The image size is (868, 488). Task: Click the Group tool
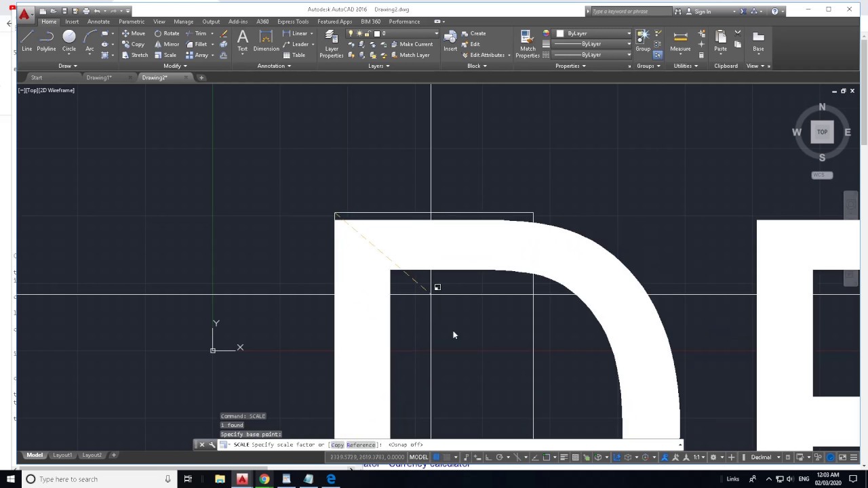[643, 41]
